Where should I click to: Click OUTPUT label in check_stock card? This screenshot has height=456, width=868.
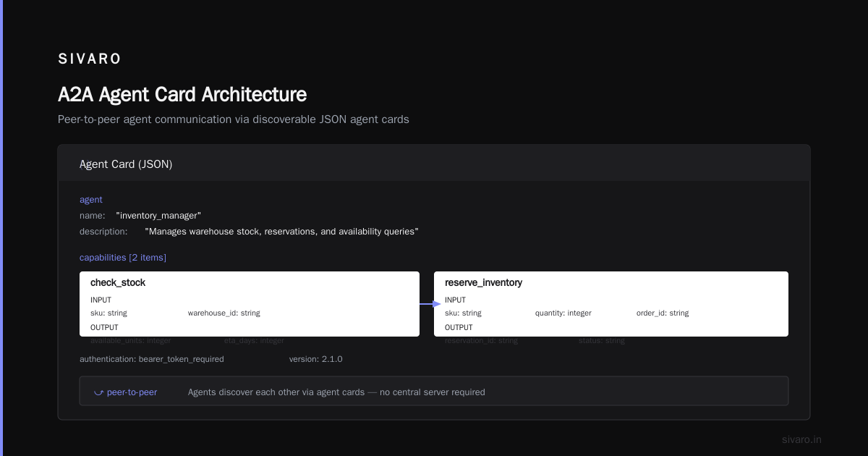[x=104, y=327]
